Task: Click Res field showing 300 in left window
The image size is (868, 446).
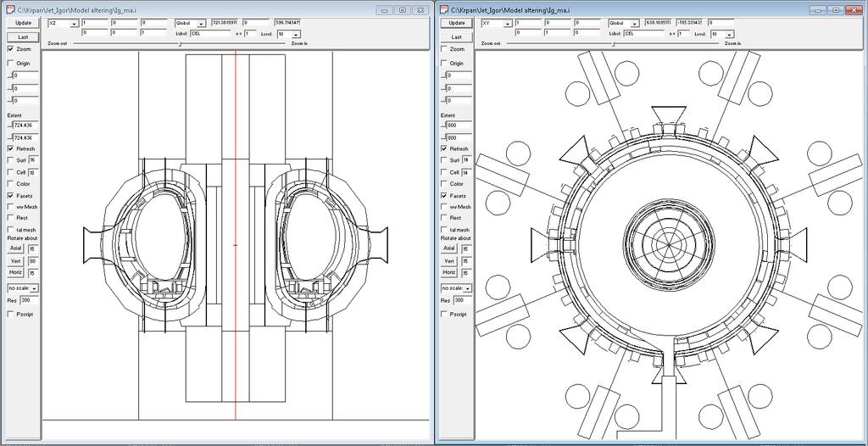Action: point(29,299)
